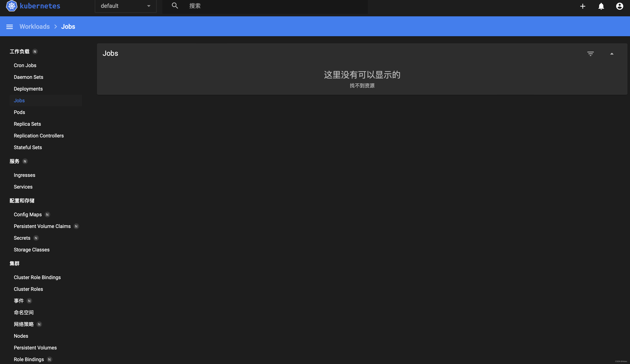Open Role Bindings in sidebar
The height and width of the screenshot is (364, 630).
coord(29,360)
